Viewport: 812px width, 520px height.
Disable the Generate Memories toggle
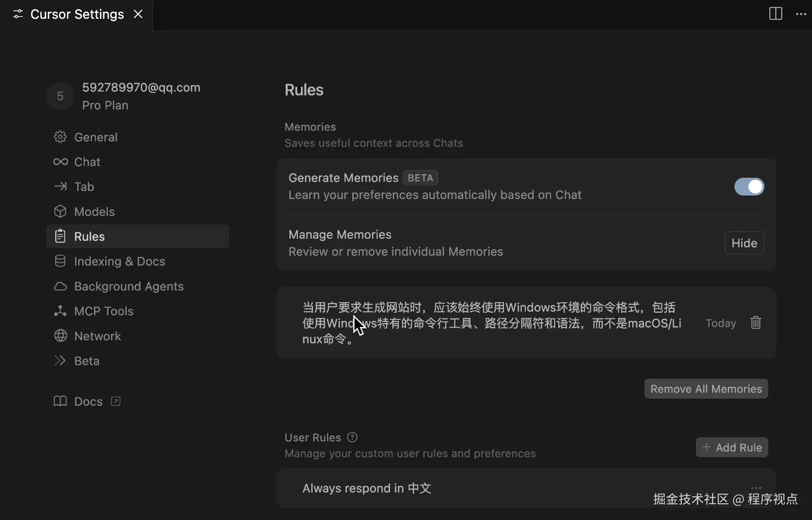point(749,186)
